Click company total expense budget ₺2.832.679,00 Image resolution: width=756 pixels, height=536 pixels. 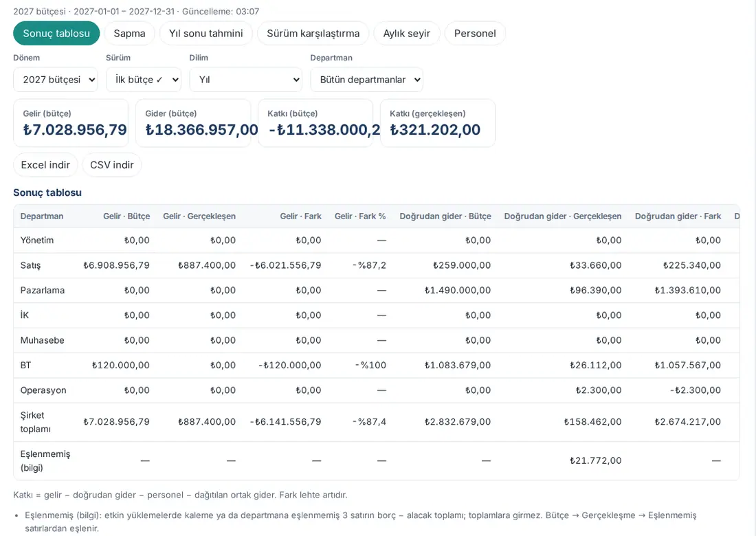tap(458, 422)
